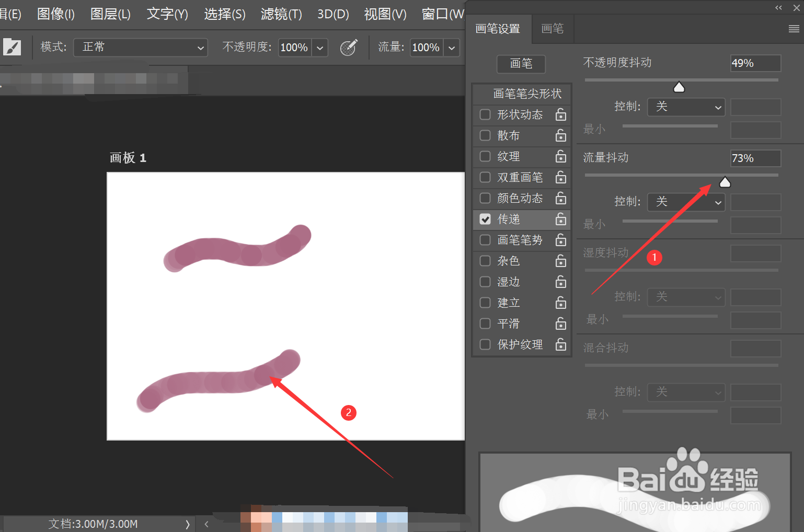Click the lock icon beside 形状动态

(x=560, y=115)
